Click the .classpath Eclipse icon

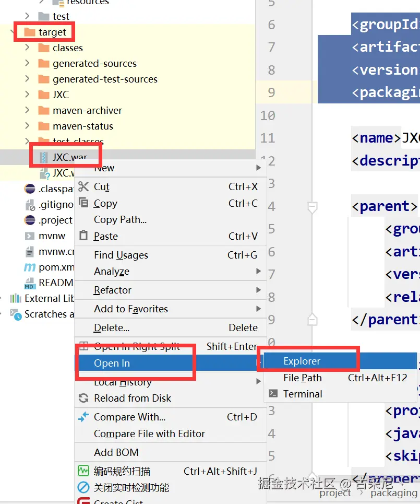point(30,189)
